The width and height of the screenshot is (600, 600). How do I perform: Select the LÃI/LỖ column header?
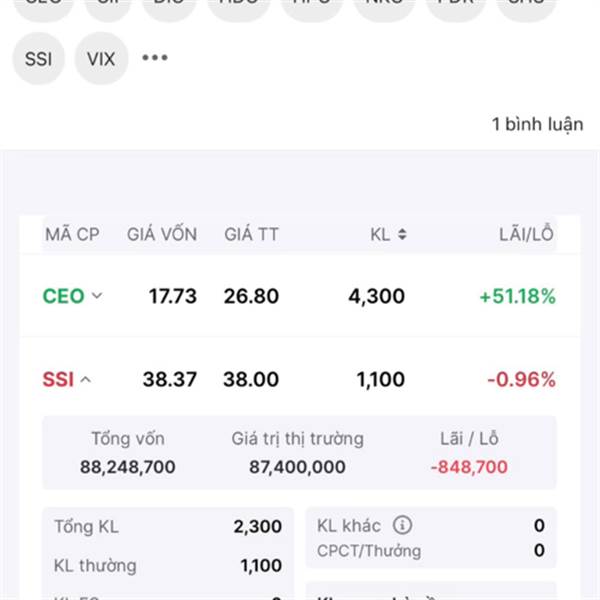(527, 234)
